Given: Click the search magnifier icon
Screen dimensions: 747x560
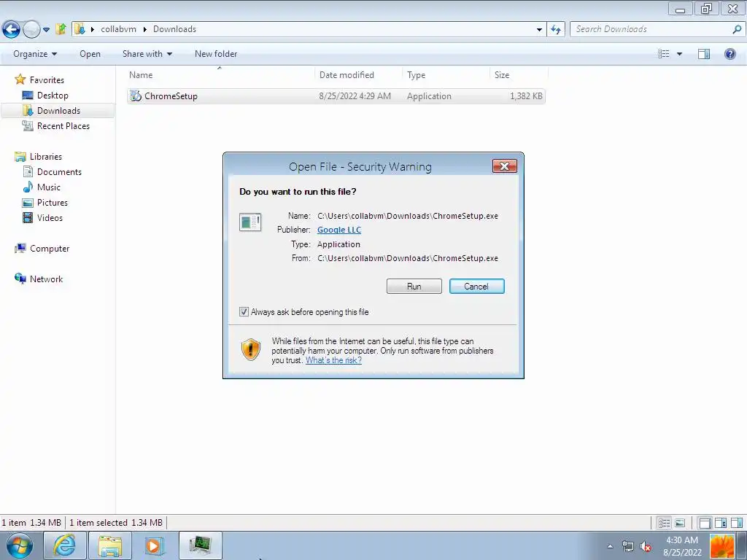Looking at the screenshot, I should tap(737, 29).
